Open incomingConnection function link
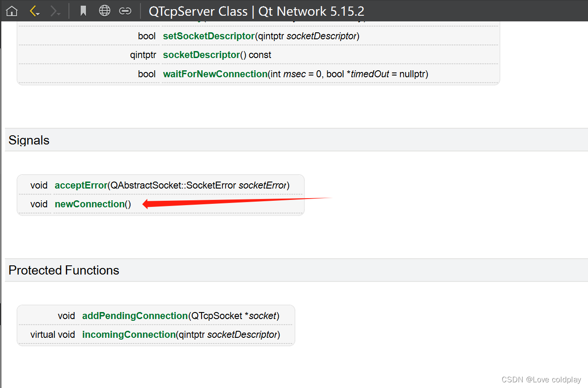The height and width of the screenshot is (388, 588). [x=129, y=335]
